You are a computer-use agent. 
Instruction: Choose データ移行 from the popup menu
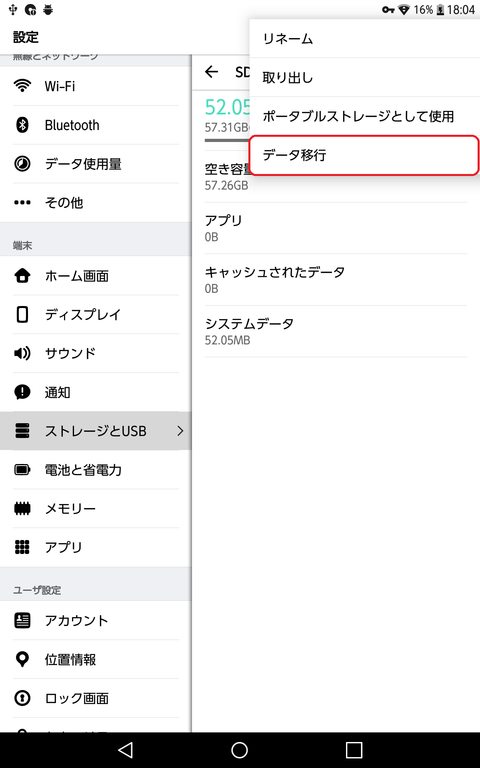tap(364, 155)
